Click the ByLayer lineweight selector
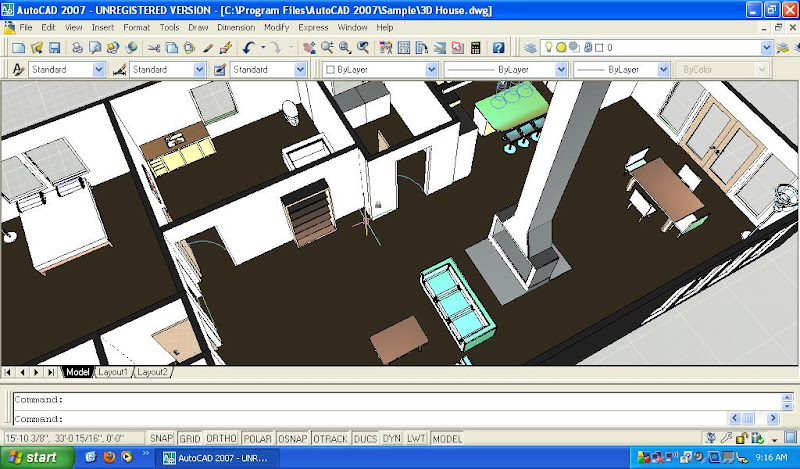 coord(620,70)
